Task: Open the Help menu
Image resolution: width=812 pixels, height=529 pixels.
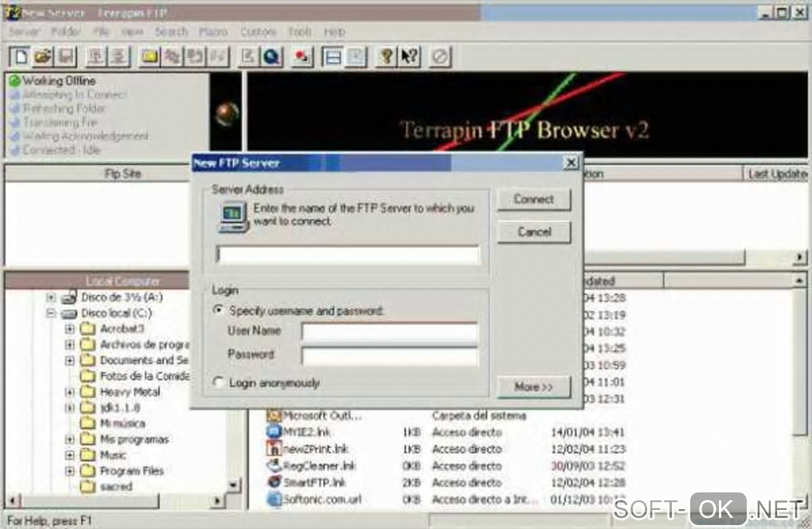Action: 334,32
